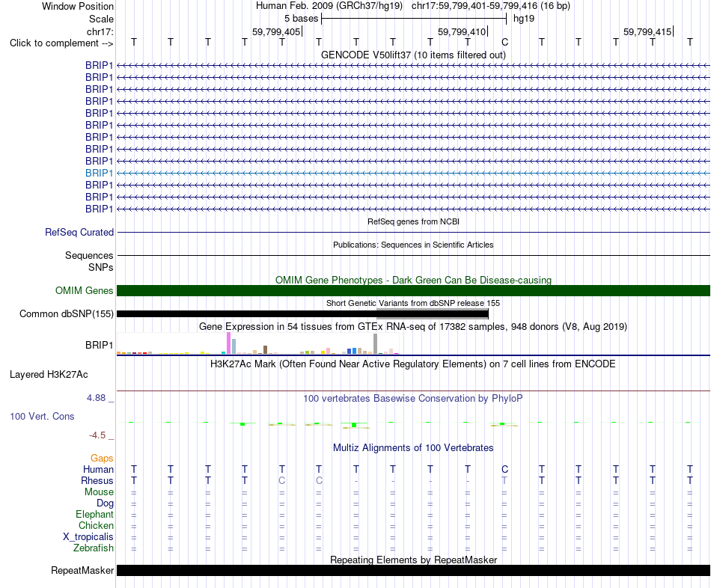Click the dark green OMIM gene bar
Image resolution: width=711 pixels, height=588 pixels.
point(413,290)
